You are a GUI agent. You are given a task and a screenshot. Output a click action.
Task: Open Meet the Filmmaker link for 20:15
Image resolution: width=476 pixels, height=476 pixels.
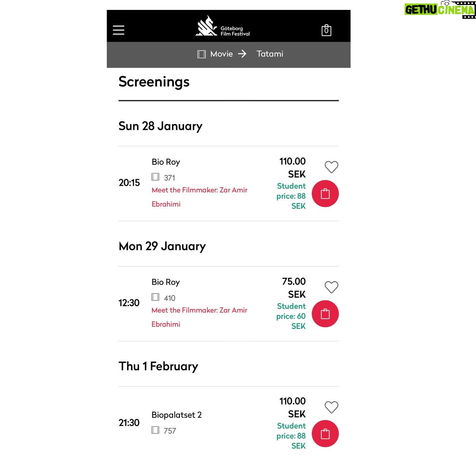[x=199, y=197]
